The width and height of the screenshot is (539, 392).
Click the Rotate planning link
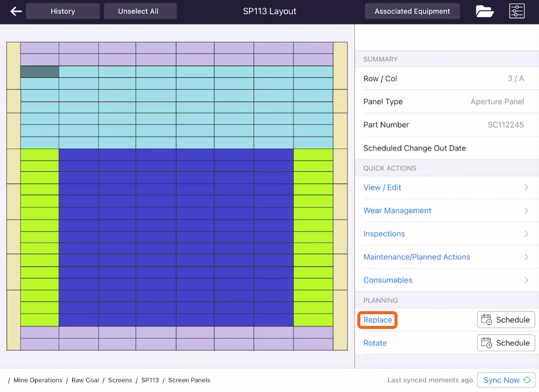(375, 343)
